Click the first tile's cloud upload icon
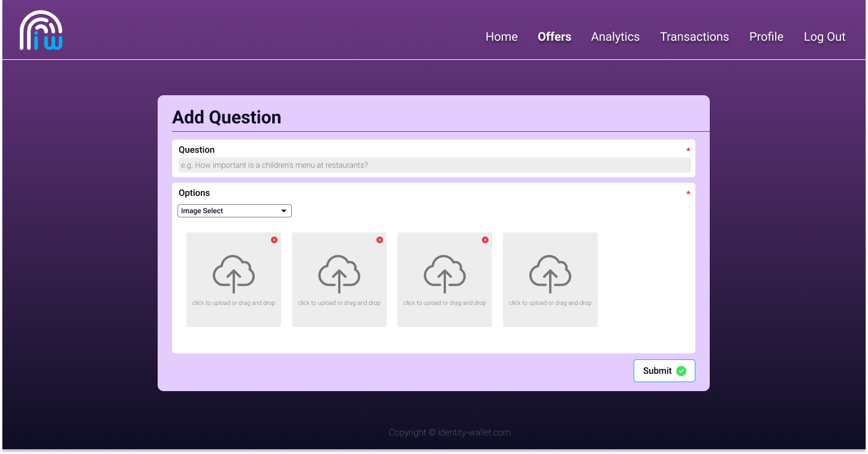 click(x=234, y=274)
